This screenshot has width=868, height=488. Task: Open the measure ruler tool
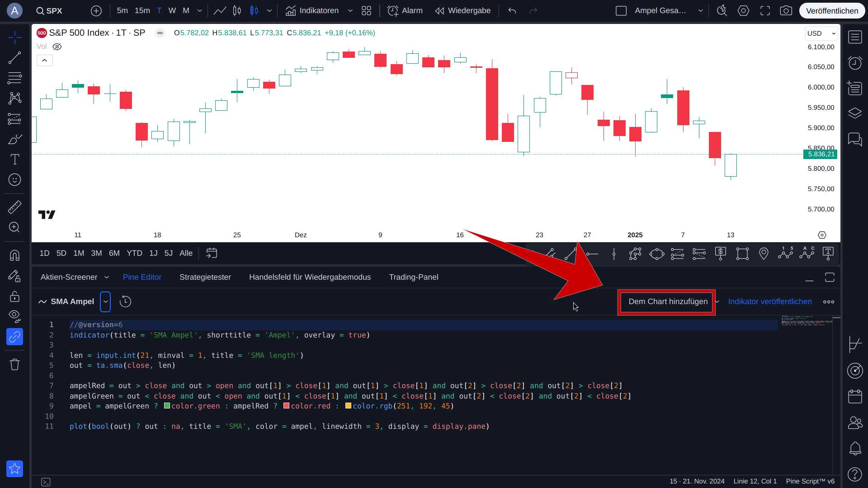[14, 207]
